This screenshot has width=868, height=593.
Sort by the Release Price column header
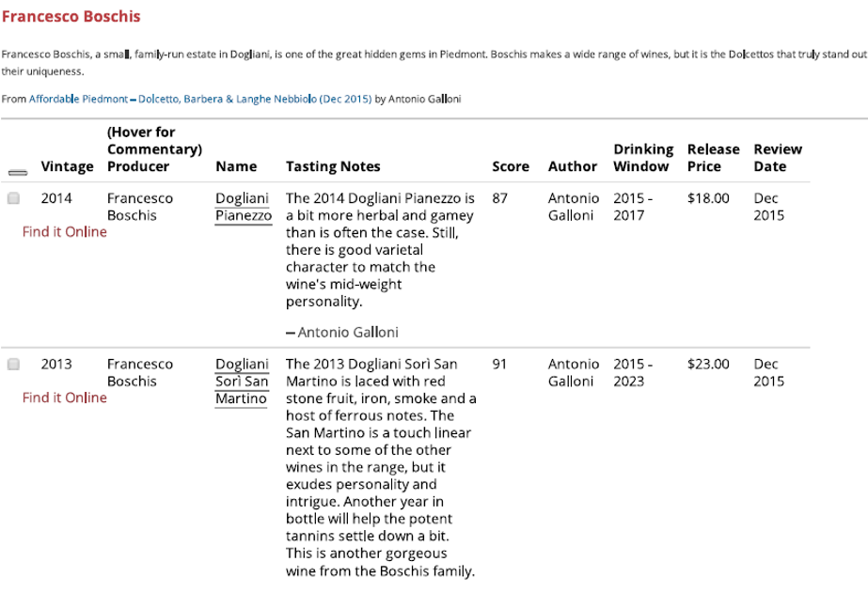tap(713, 158)
